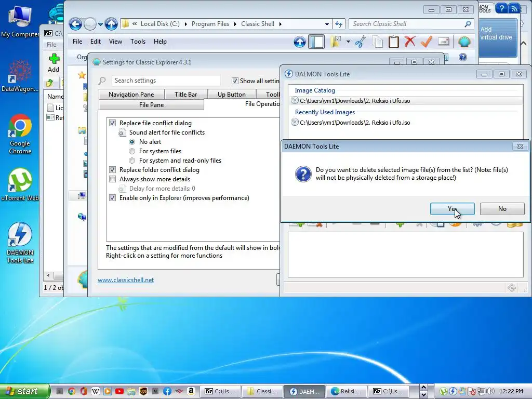Click the scissors Cut icon

pos(361,42)
